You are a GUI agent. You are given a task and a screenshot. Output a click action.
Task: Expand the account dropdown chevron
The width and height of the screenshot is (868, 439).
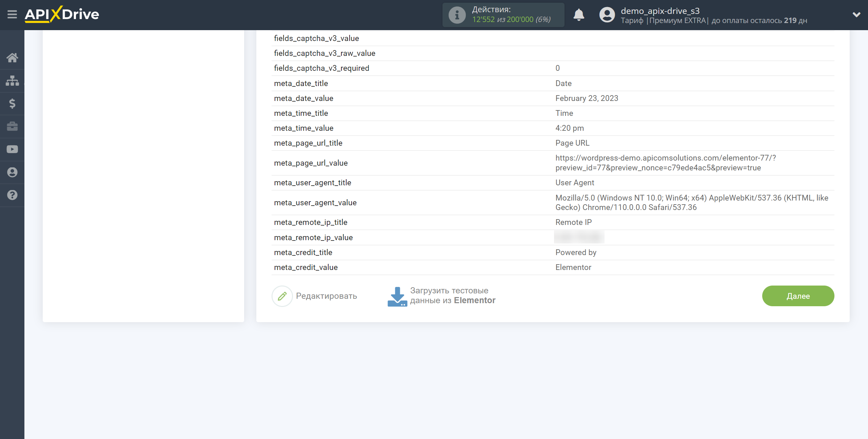tap(856, 15)
